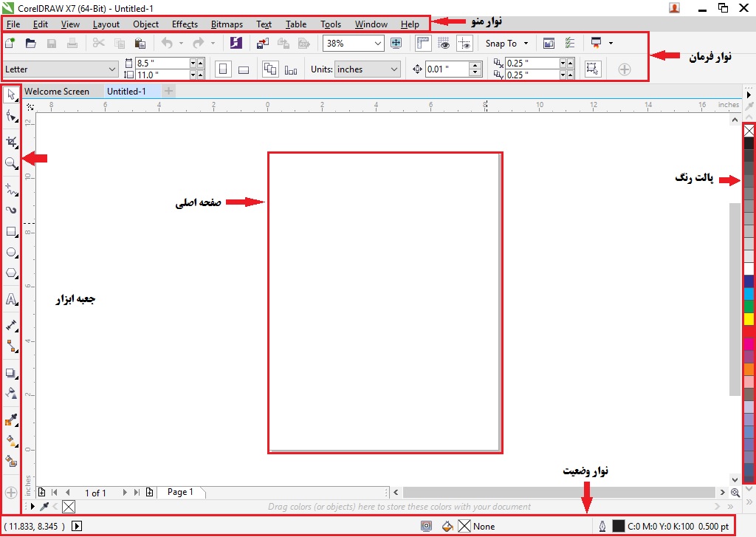Expand the Application launcher dropdown arrow
Viewport: 756px width, 537px height.
[611, 44]
